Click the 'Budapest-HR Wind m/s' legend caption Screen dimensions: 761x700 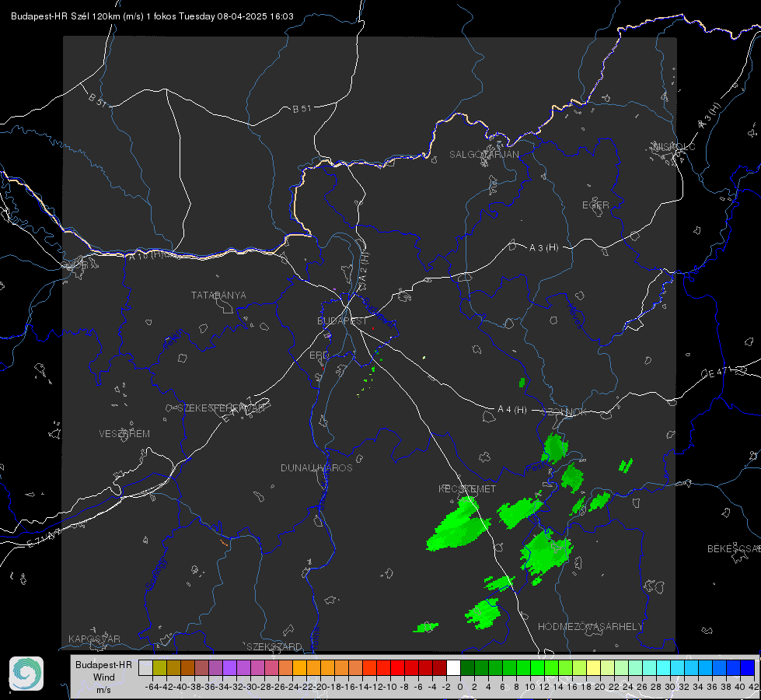point(103,677)
